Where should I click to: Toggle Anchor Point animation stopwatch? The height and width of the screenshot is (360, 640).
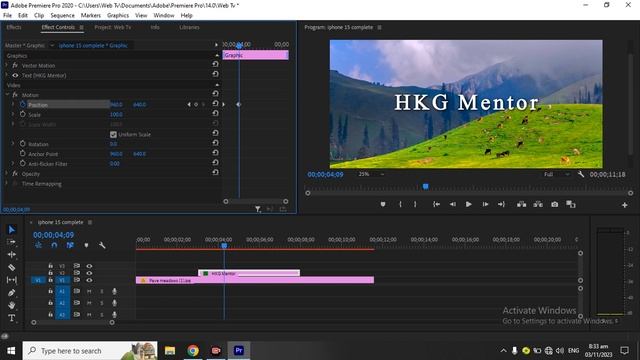(x=23, y=153)
